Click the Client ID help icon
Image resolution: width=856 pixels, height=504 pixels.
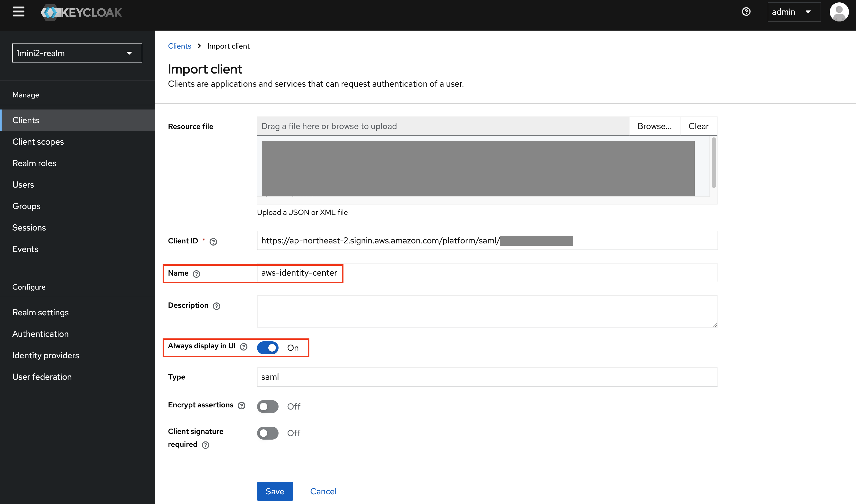[x=213, y=242]
